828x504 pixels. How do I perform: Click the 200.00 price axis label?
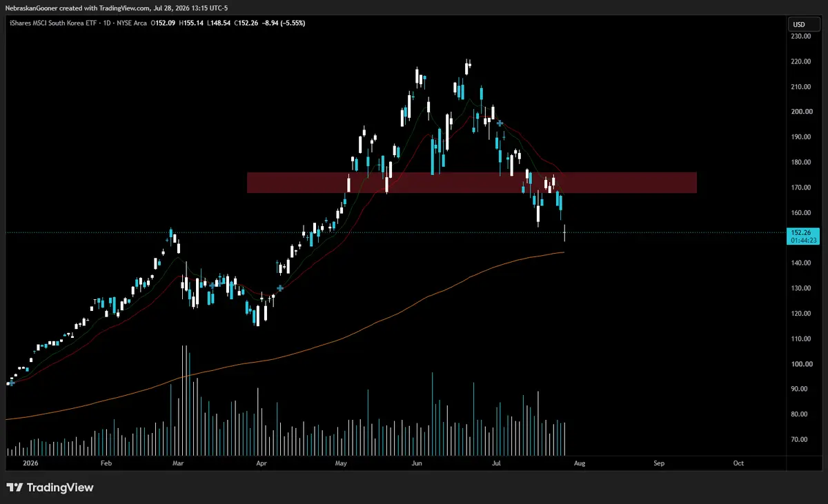800,112
